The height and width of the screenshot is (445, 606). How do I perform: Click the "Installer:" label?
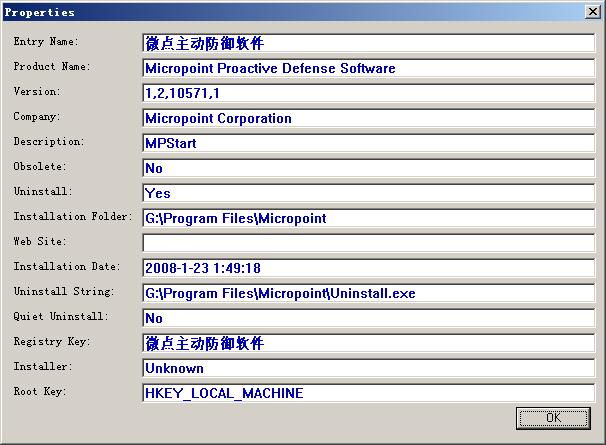pos(43,366)
